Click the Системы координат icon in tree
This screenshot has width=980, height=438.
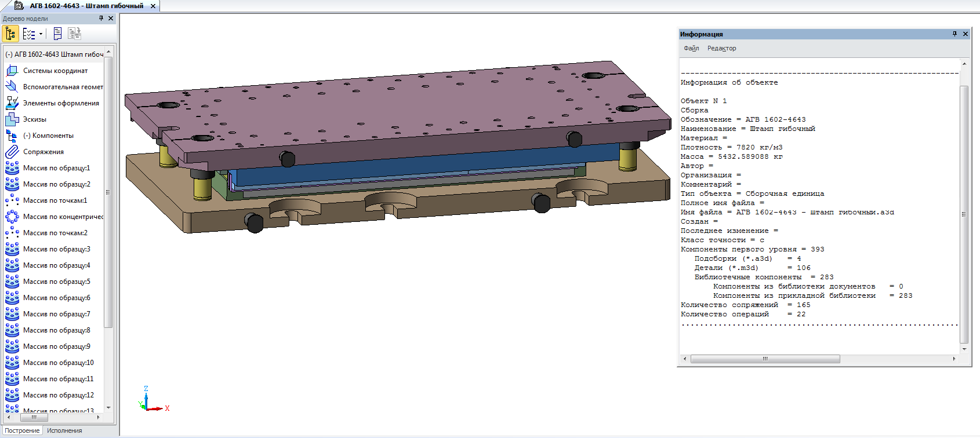[12, 71]
